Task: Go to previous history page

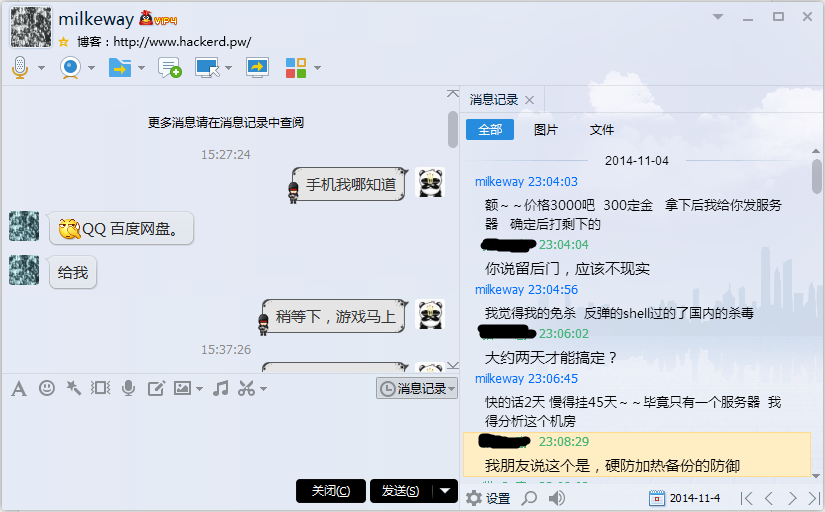Action: [769, 498]
